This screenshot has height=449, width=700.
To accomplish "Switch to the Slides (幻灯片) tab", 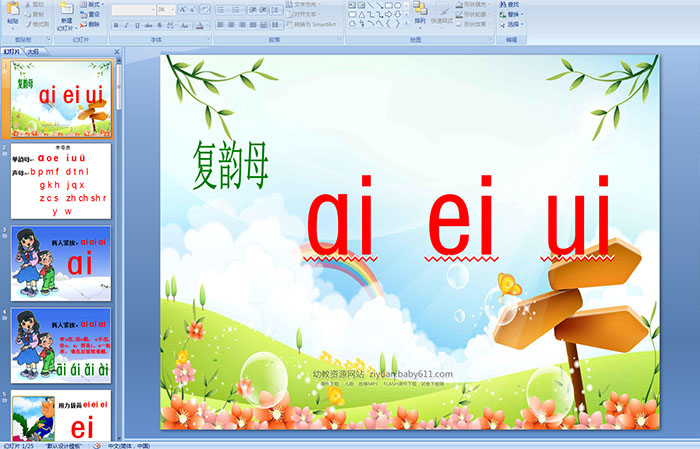I will coord(12,51).
